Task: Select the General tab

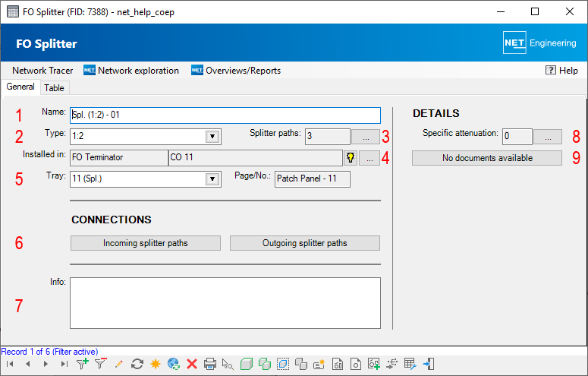Action: (20, 87)
